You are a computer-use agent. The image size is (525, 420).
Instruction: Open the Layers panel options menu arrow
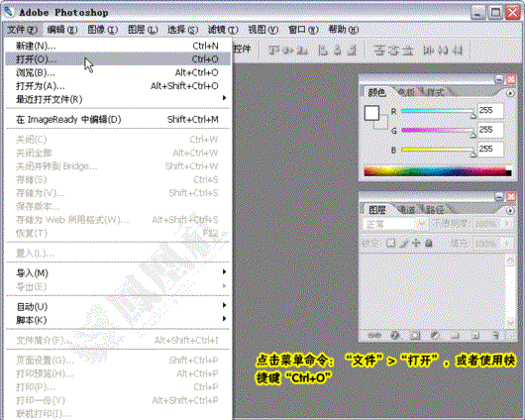click(x=510, y=211)
